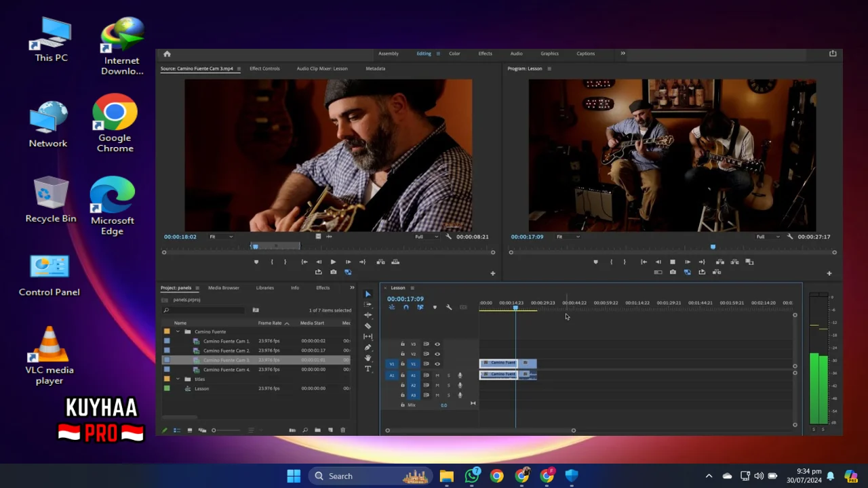The width and height of the screenshot is (868, 488).
Task: Click the timeline settings wrench icon
Action: [x=449, y=308]
